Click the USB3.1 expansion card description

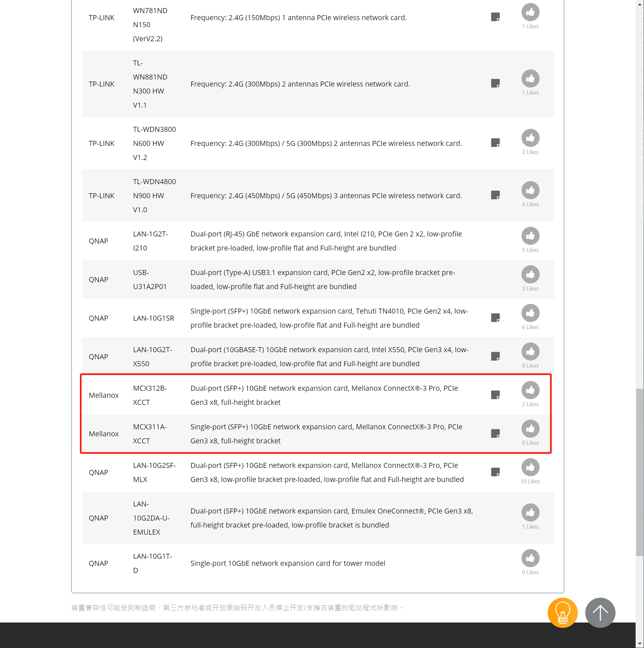pyautogui.click(x=323, y=280)
